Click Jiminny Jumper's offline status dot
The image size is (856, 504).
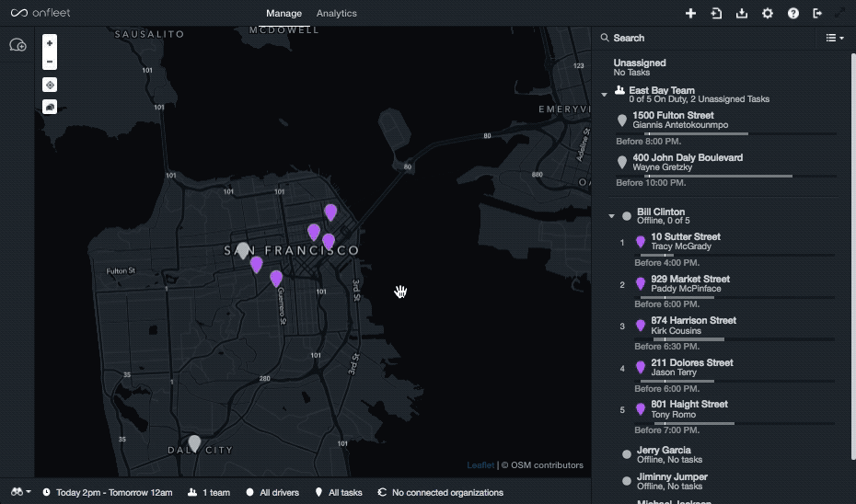[x=627, y=481]
